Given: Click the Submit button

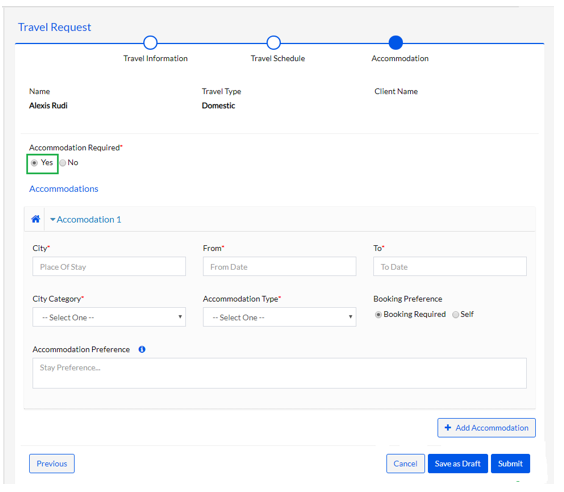Looking at the screenshot, I should pyautogui.click(x=510, y=464).
